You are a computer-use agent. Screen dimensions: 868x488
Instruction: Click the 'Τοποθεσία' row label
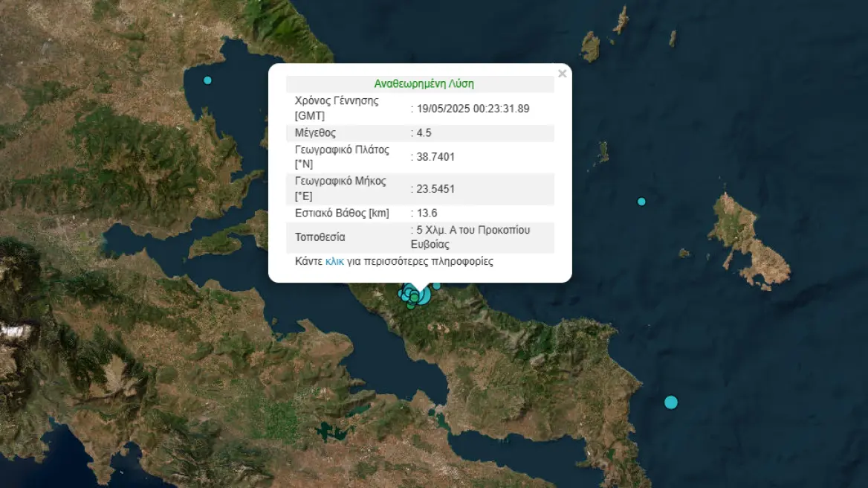(320, 238)
